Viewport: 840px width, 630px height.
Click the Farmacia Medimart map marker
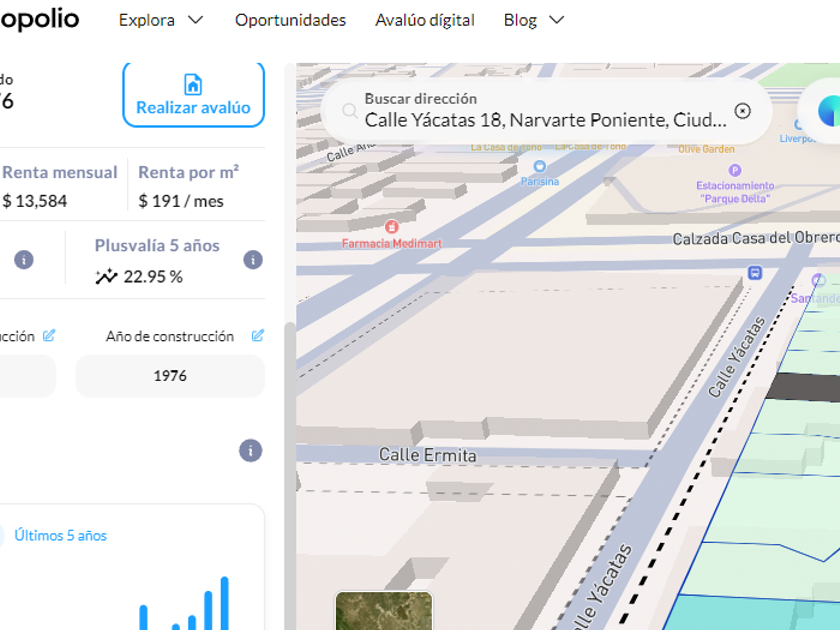[392, 227]
